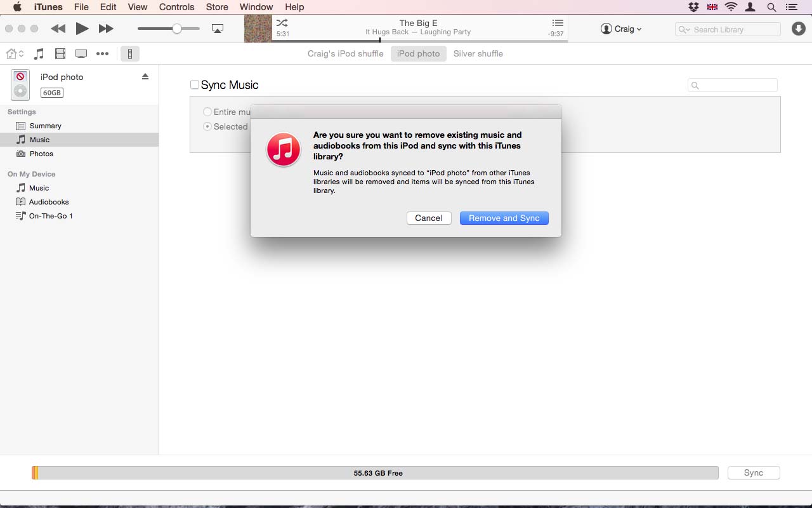Open the Edit menu

pyautogui.click(x=108, y=7)
